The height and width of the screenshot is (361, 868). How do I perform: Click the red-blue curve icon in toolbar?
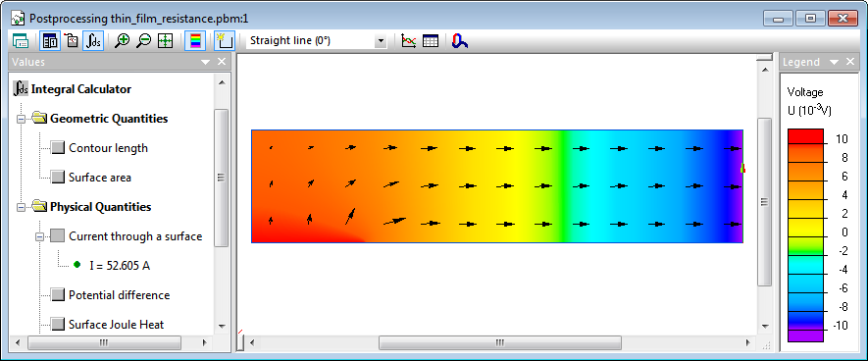[x=459, y=41]
